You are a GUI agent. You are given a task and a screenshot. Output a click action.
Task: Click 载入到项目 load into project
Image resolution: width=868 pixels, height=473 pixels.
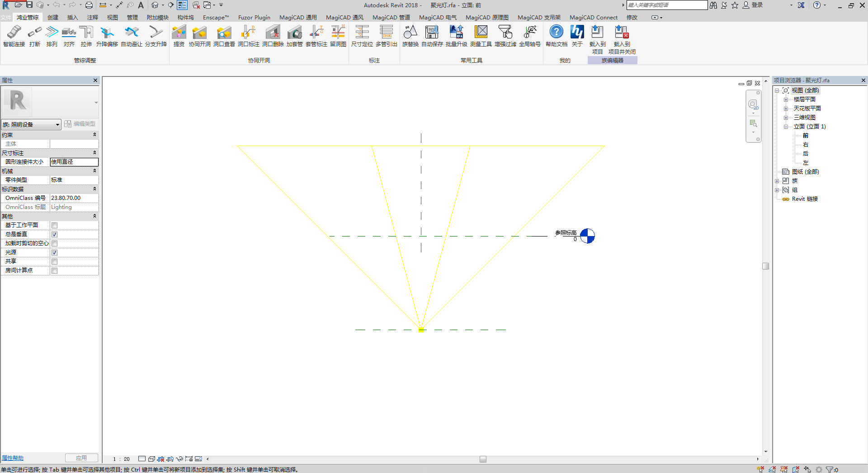[598, 40]
